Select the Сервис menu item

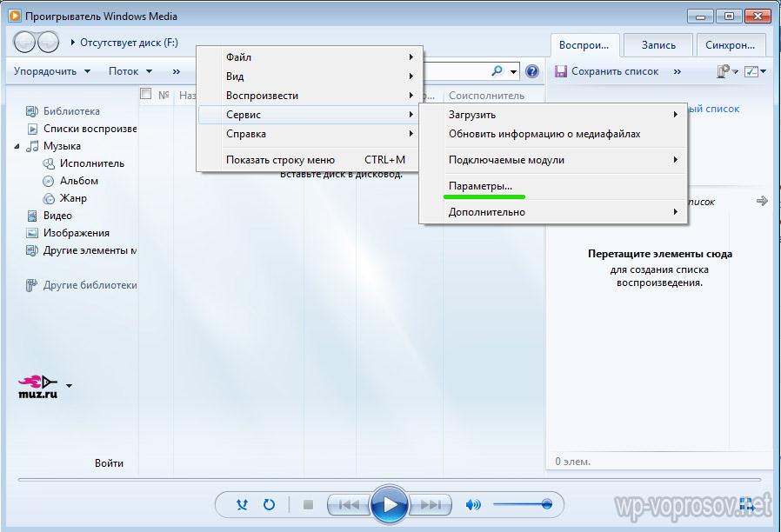pyautogui.click(x=309, y=115)
